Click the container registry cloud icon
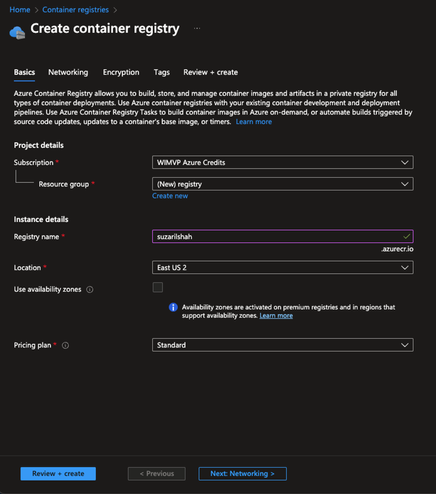Image resolution: width=436 pixels, height=494 pixels. pyautogui.click(x=17, y=32)
